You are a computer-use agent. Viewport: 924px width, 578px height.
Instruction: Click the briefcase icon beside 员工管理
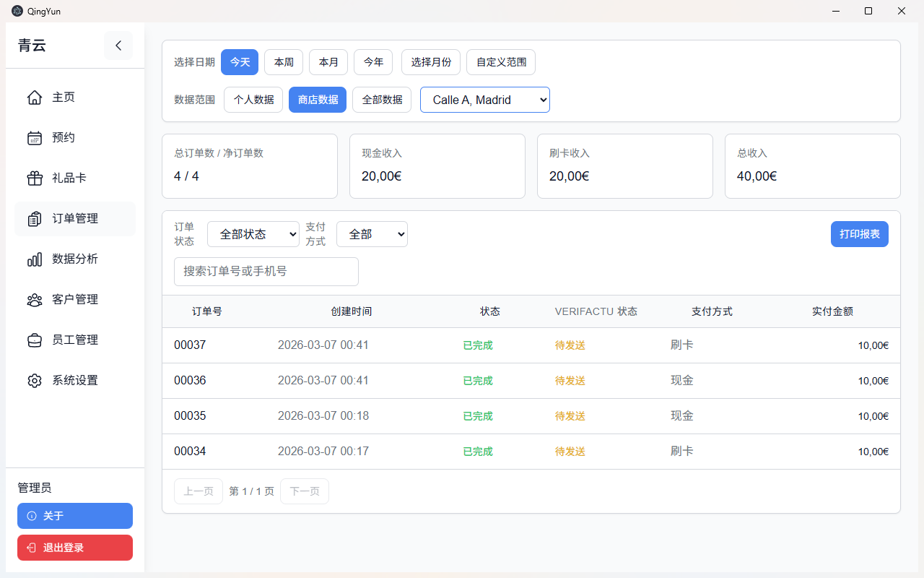click(x=35, y=340)
